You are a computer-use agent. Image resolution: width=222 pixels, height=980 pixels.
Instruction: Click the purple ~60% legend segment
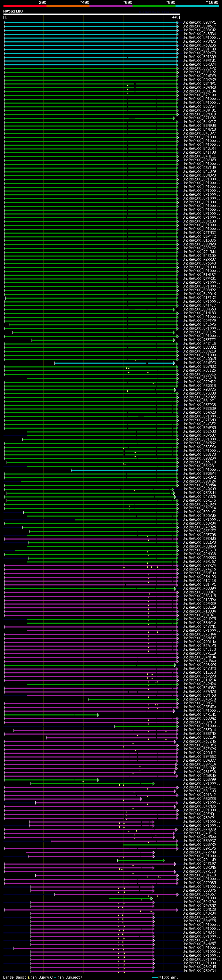tap(111, 6)
